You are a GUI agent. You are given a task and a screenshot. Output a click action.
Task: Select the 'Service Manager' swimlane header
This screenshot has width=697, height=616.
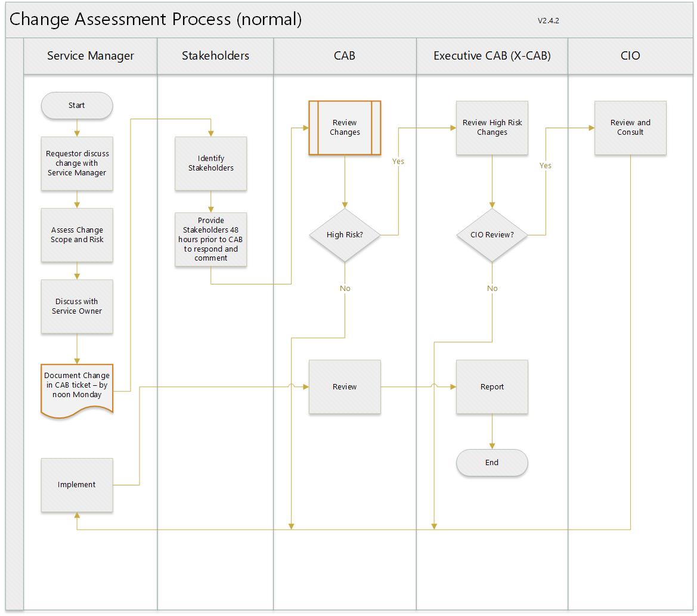click(x=91, y=56)
